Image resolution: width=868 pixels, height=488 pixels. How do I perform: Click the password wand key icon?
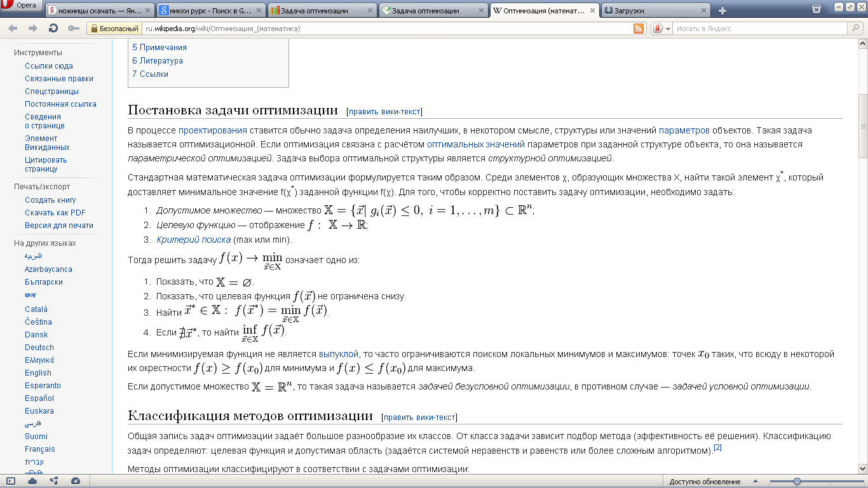(x=74, y=29)
